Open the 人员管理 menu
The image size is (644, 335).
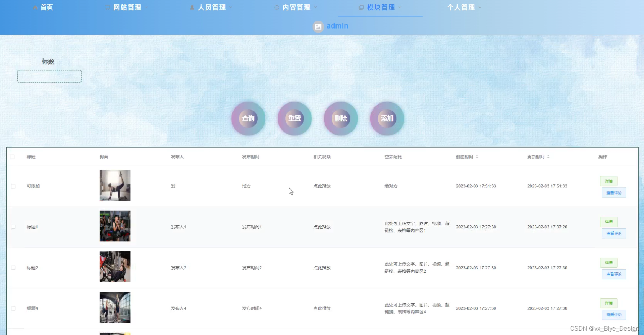pos(212,7)
